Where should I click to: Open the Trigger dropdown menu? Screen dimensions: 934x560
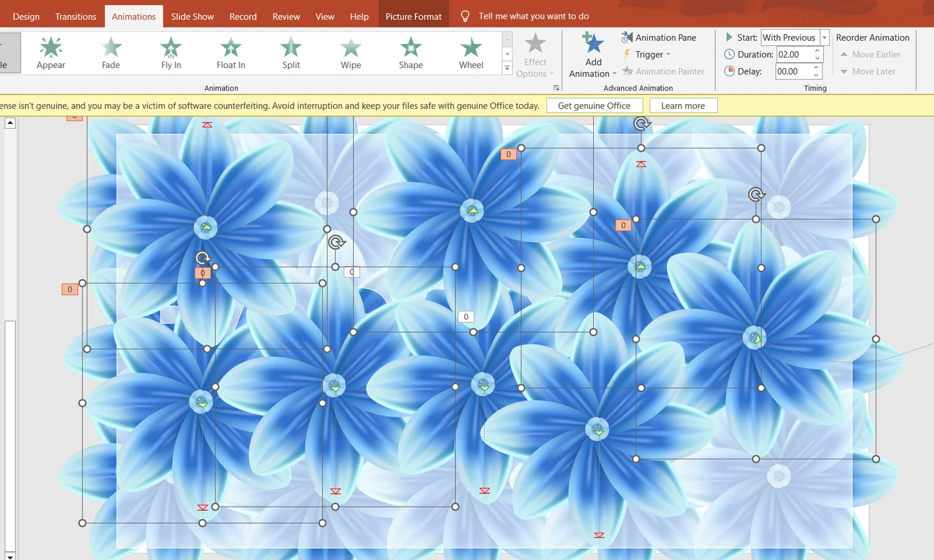tap(646, 54)
